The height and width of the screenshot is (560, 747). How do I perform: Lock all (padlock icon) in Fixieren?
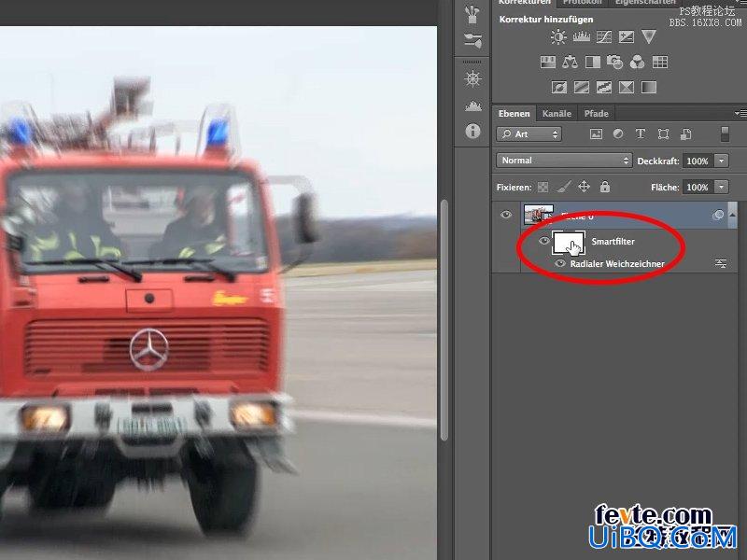point(604,186)
